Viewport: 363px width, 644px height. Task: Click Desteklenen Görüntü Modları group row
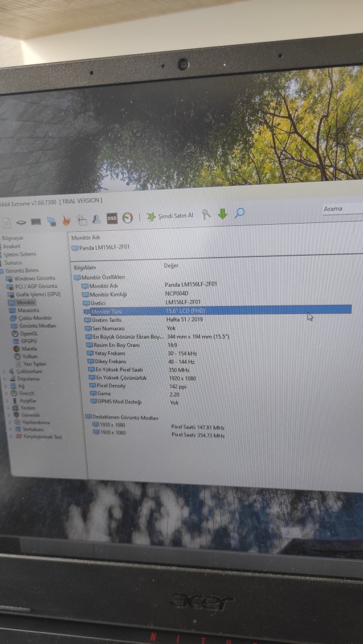122,417
